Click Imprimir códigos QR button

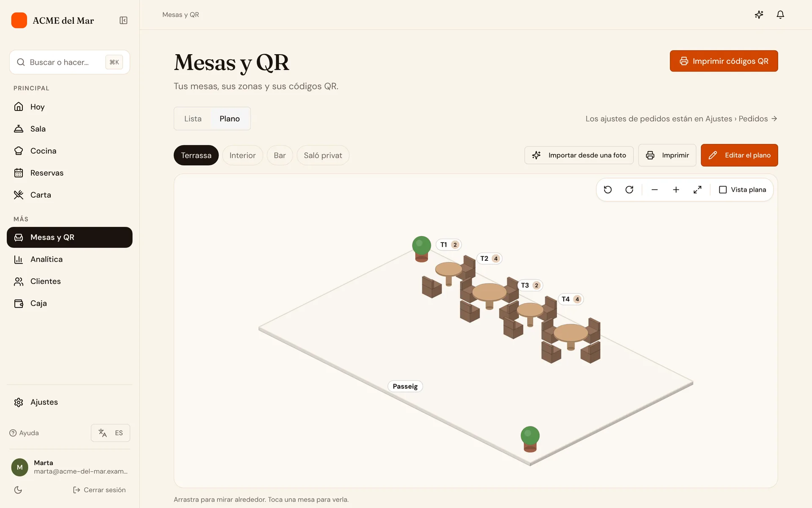724,61
